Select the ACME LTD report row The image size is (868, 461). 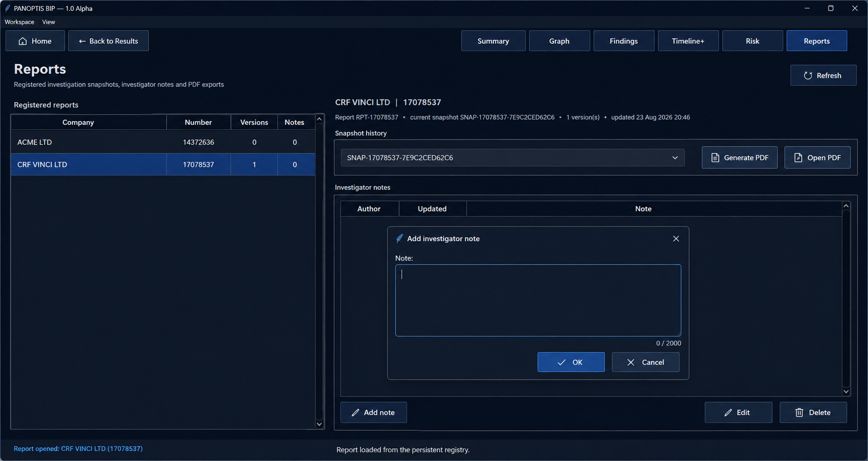(163, 142)
